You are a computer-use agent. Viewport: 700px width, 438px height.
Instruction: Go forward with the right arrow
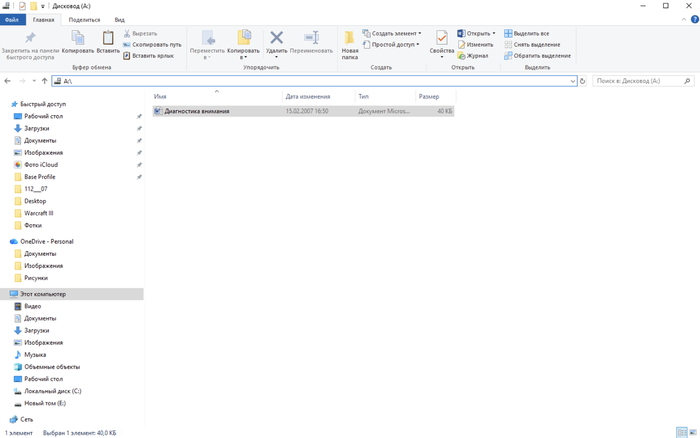click(22, 81)
